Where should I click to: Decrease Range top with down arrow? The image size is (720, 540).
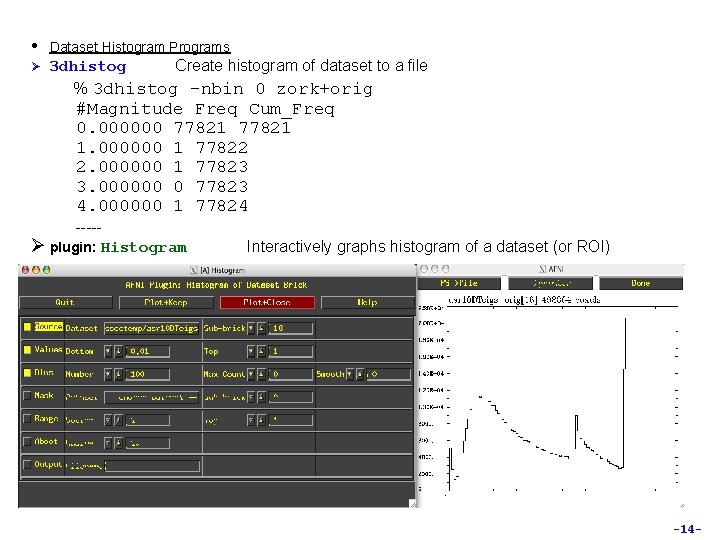coord(251,420)
